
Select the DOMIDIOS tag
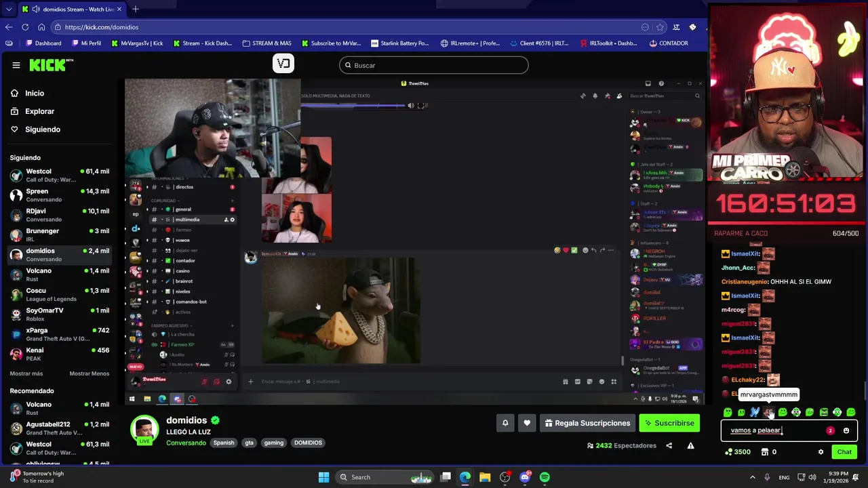tap(308, 443)
